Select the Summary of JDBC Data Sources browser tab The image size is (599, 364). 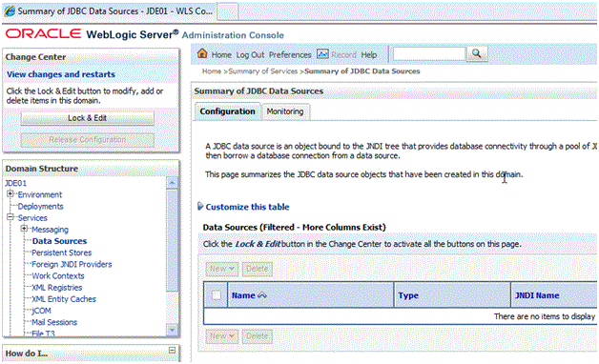[109, 11]
